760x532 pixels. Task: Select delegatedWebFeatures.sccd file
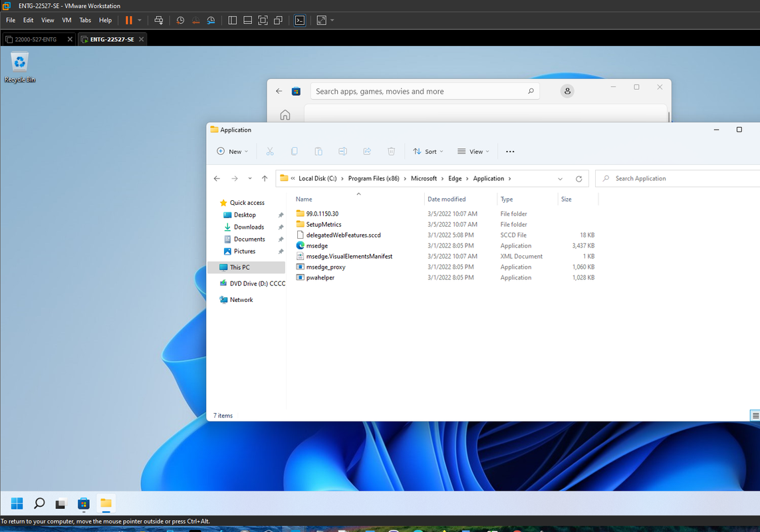[343, 235]
